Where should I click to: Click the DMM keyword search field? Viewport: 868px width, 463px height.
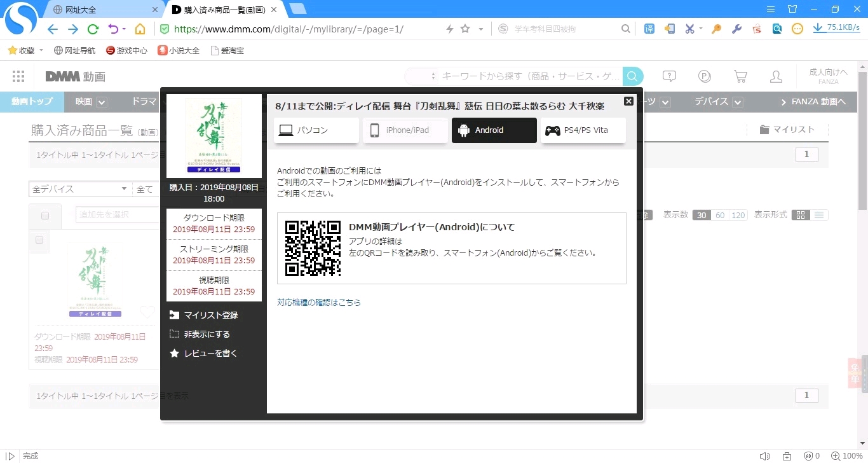pos(531,76)
